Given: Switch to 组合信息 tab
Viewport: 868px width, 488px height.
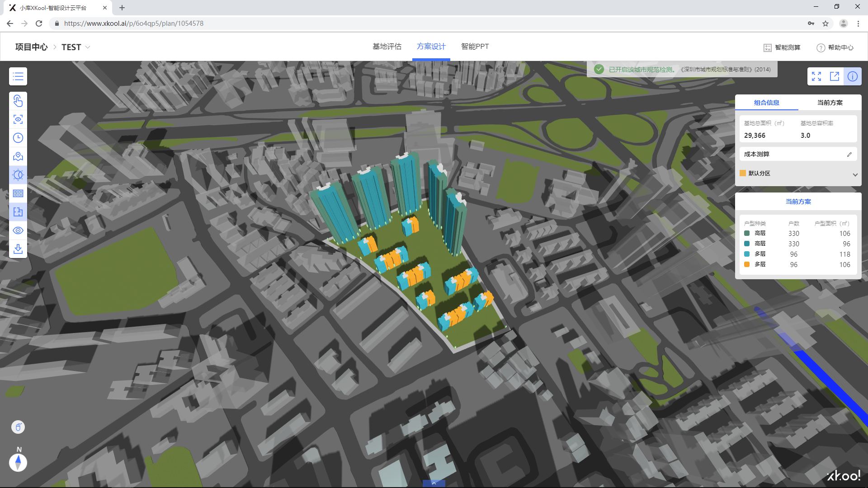Looking at the screenshot, I should click(767, 103).
